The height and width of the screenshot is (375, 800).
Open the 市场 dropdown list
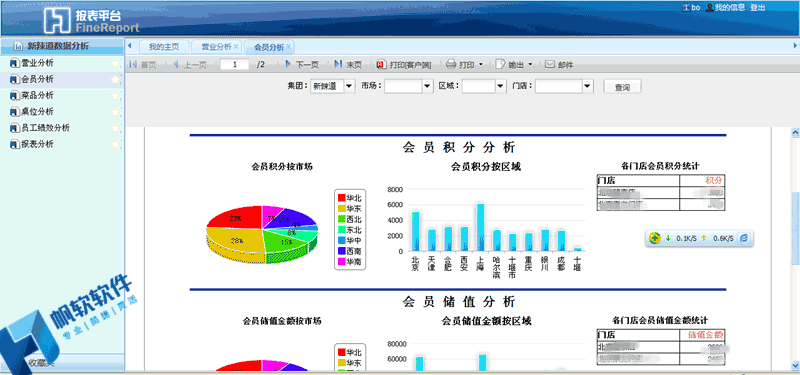point(428,86)
